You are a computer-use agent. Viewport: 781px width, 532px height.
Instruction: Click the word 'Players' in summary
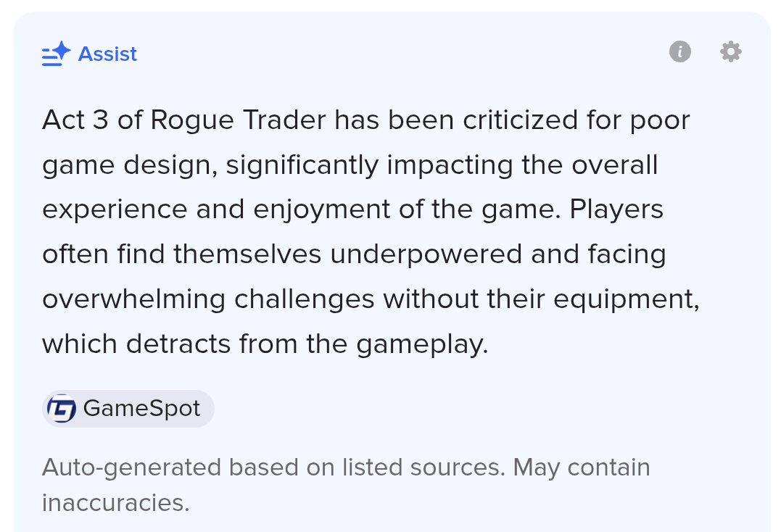pyautogui.click(x=616, y=210)
